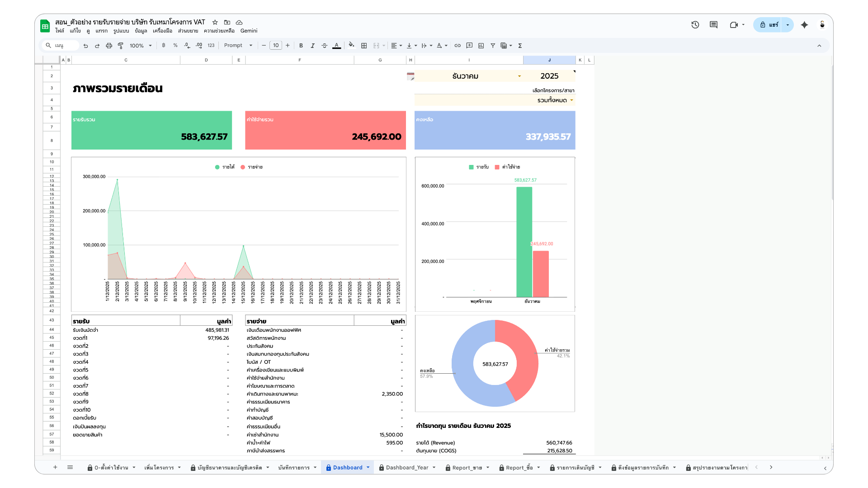868x488 pixels.
Task: Switch to Report_ขาย tab
Action: [x=467, y=468]
